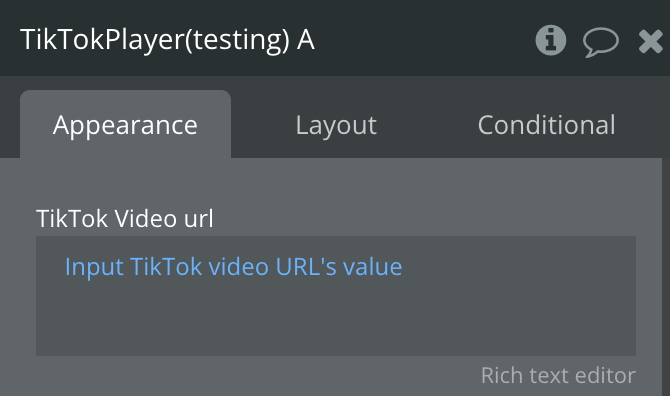Rename the TikTokPlayer(testing) A element title
Screen dimensions: 670x396
coord(168,40)
